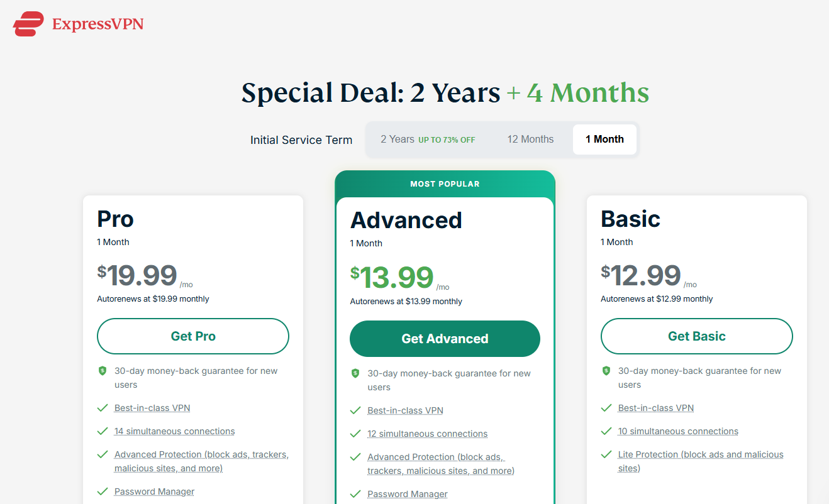Viewport: 829px width, 504px height.
Task: Click the Basic money-back guarantee shield icon
Action: (x=606, y=371)
